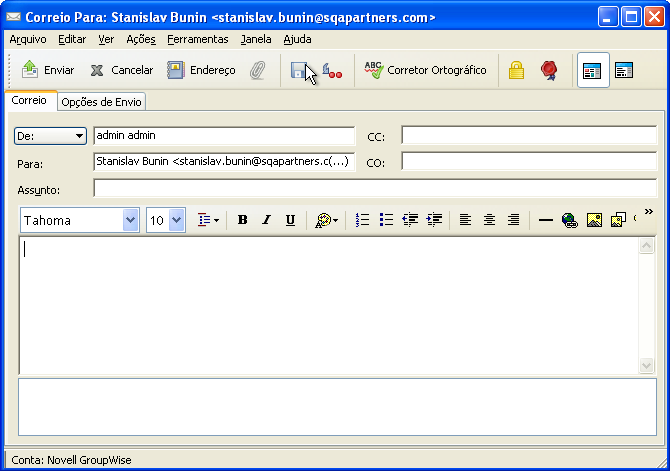The width and height of the screenshot is (670, 471).
Task: Open the Ver menu
Action: coord(106,39)
